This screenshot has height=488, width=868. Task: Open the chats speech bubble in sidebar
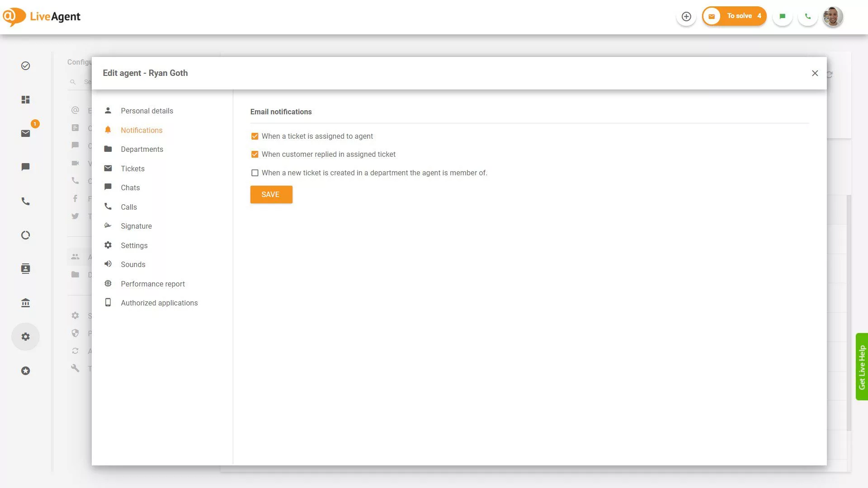25,167
